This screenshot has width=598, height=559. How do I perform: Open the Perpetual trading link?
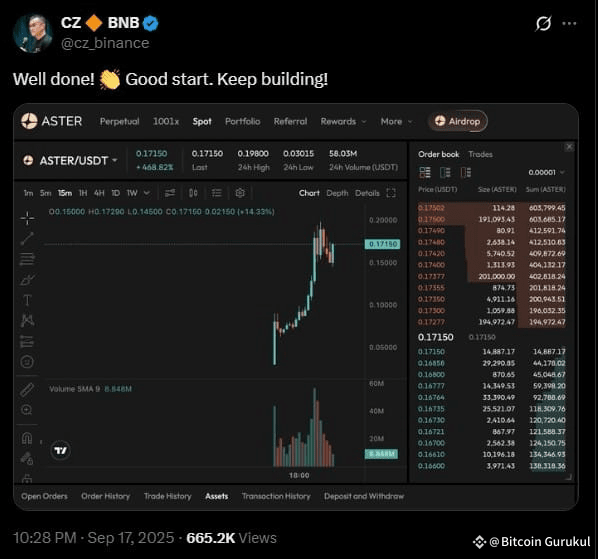(x=119, y=122)
